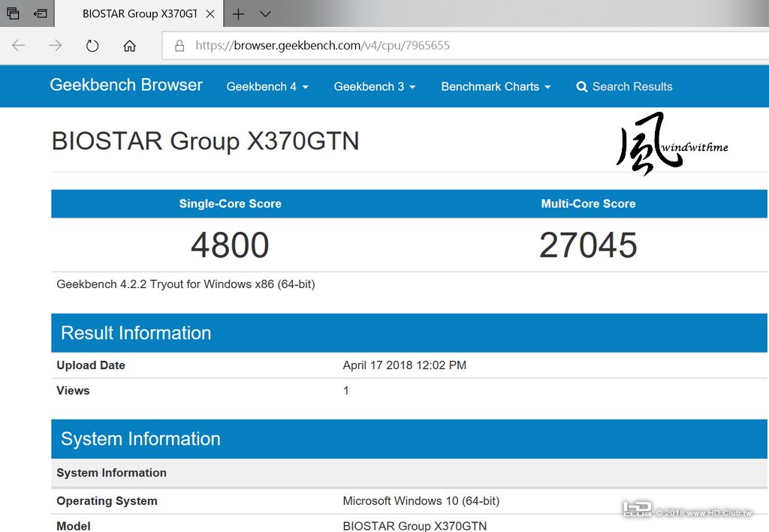Show tab previews chevron
The width and height of the screenshot is (769, 532).
[265, 14]
